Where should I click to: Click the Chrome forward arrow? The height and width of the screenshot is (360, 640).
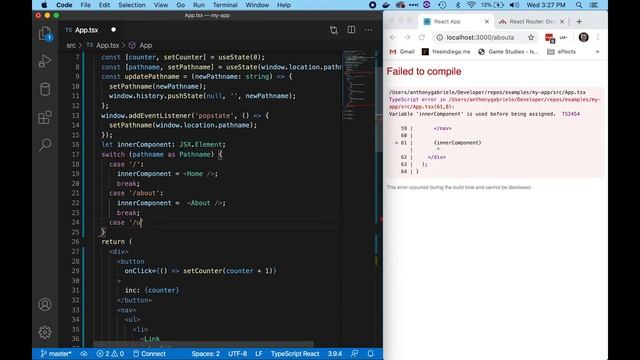click(407, 37)
